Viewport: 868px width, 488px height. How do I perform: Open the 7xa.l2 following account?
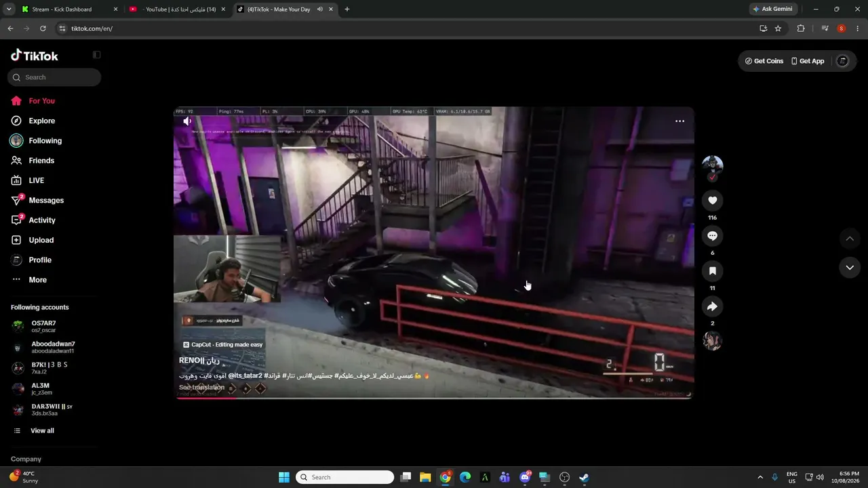(x=49, y=368)
